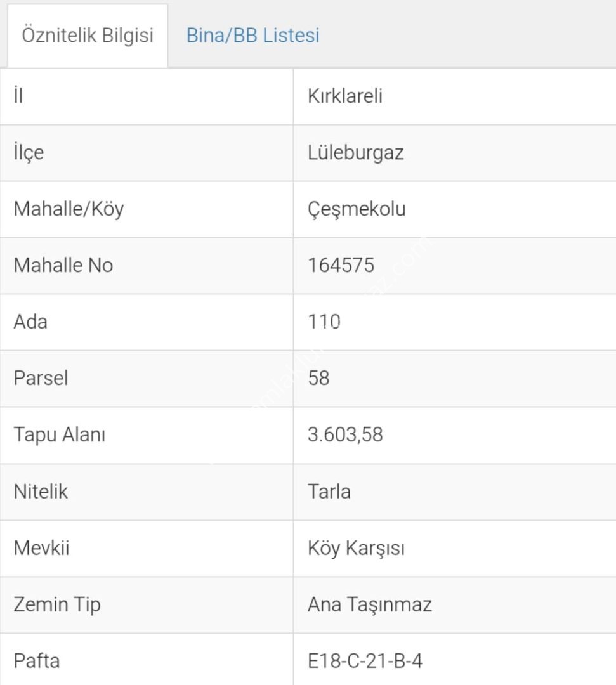Select the Ana Taşınmaz value
The width and height of the screenshot is (616, 685).
(370, 604)
